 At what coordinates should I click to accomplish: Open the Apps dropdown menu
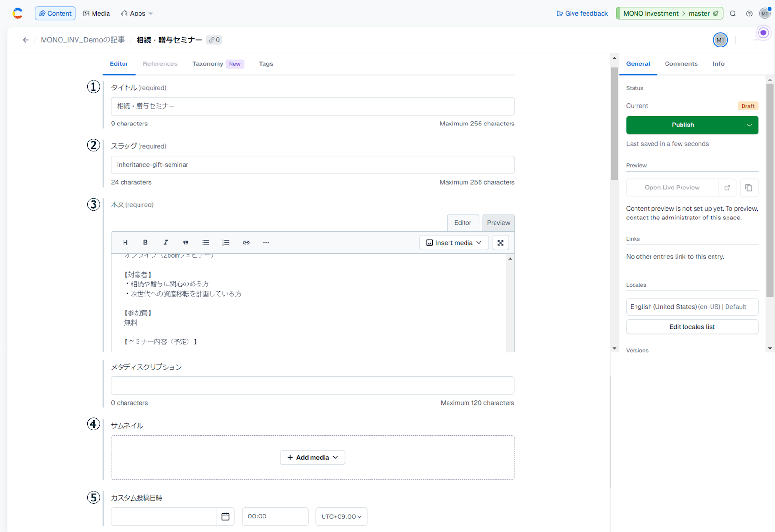(137, 14)
